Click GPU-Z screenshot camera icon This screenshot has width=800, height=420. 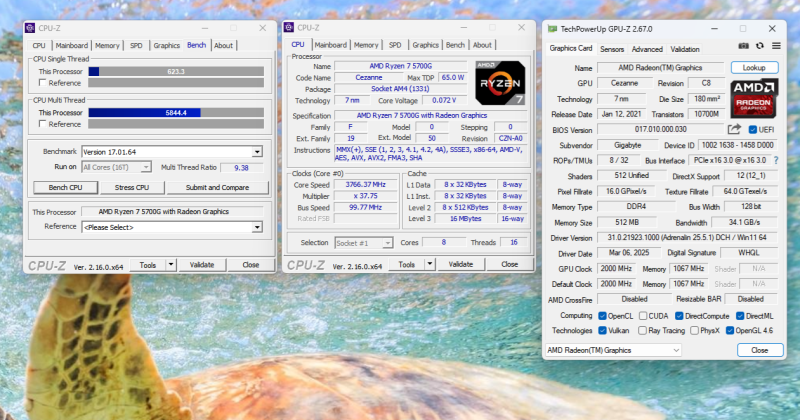click(x=743, y=46)
